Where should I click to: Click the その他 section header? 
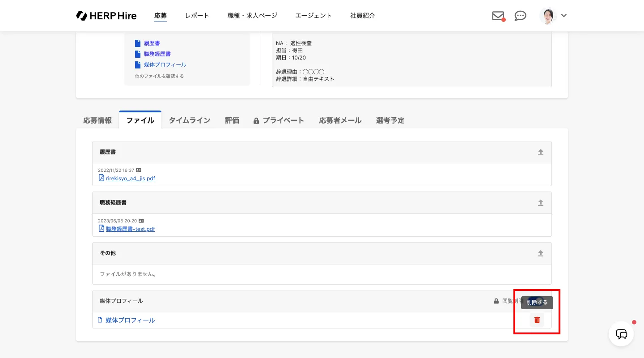coord(322,253)
